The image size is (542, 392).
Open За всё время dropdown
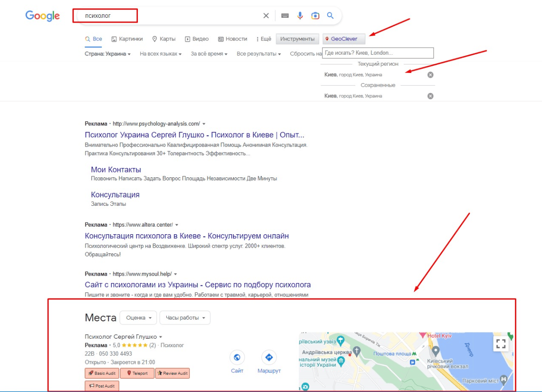click(x=209, y=54)
